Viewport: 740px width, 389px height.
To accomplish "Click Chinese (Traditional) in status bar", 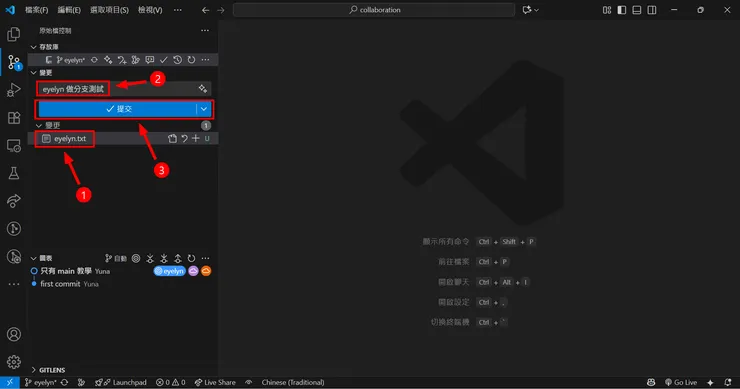I will pyautogui.click(x=293, y=382).
